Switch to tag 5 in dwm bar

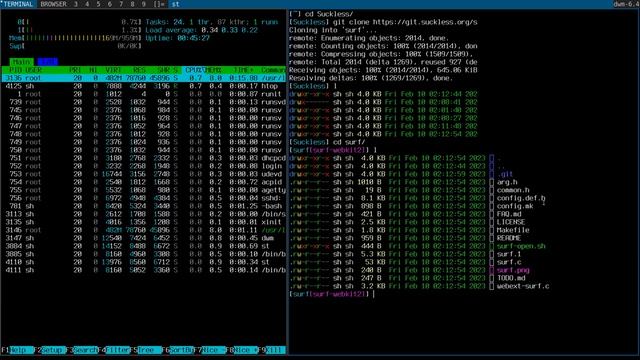(98, 4)
